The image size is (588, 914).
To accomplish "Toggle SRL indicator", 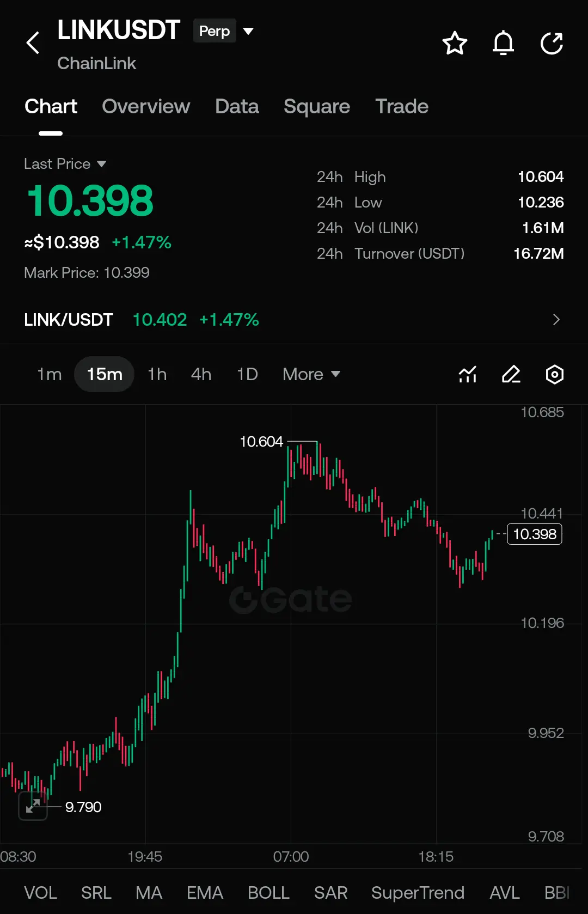I will coord(96,893).
